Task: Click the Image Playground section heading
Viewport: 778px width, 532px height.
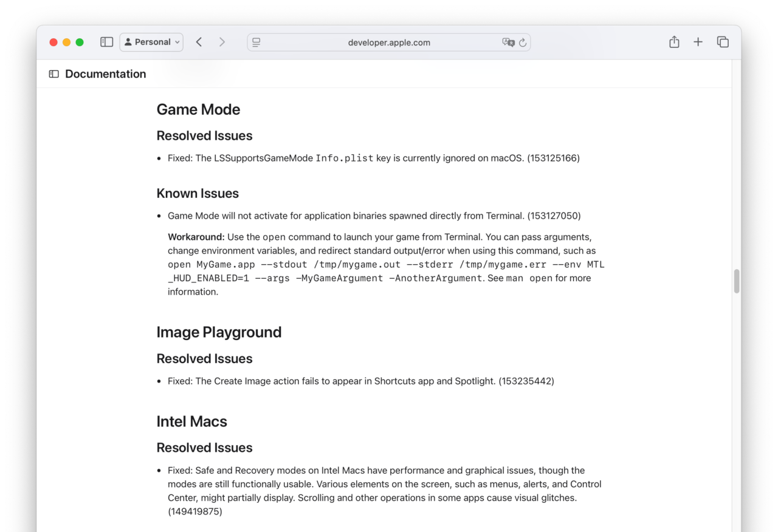Action: tap(219, 332)
